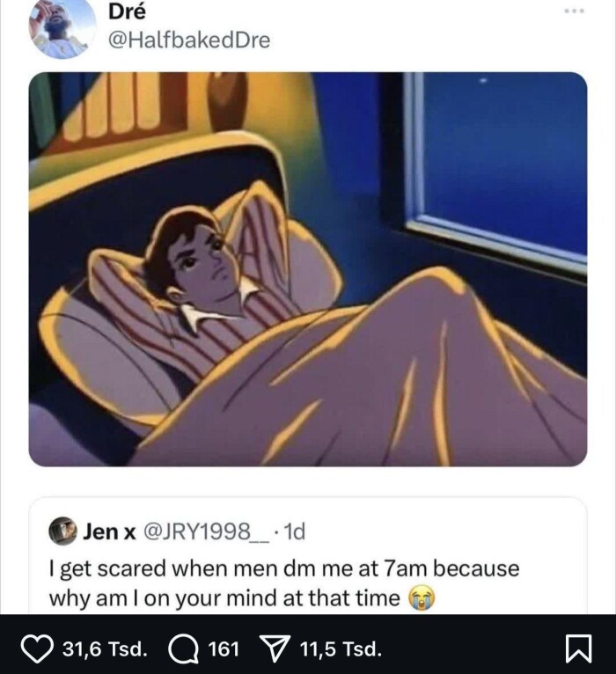
Task: Toggle the bookmark save icon
Action: tap(578, 649)
